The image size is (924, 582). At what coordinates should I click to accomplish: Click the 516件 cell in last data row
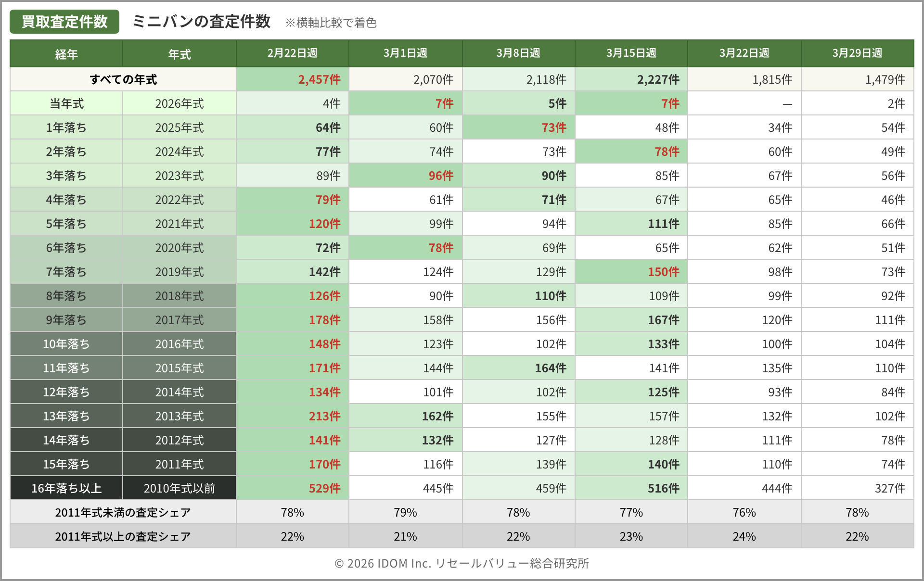[x=663, y=488]
